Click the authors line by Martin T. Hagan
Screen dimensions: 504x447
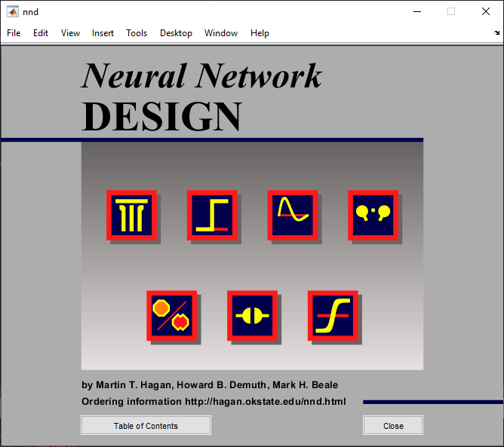point(210,385)
